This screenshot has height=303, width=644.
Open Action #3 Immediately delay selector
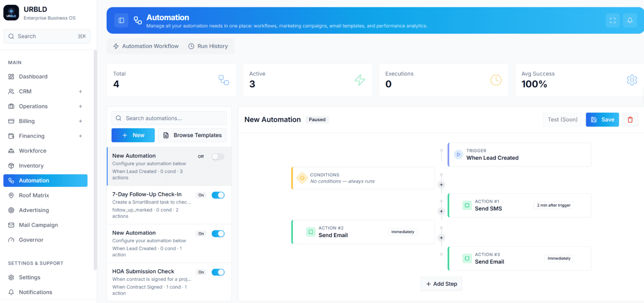pos(559,258)
